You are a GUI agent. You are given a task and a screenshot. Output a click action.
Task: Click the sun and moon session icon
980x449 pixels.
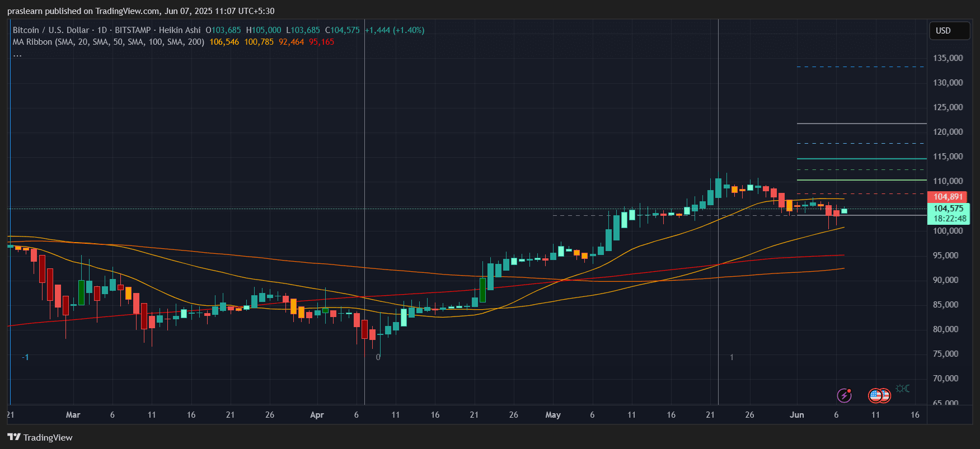[902, 389]
